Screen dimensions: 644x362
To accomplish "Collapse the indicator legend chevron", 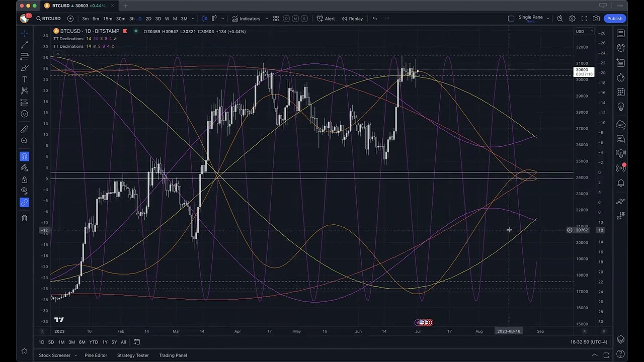I will [58, 54].
